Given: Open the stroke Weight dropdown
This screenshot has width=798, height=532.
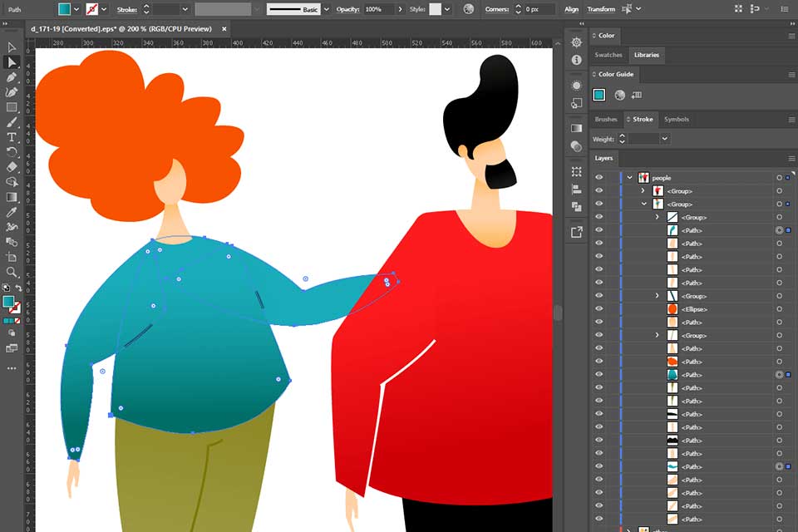Looking at the screenshot, I should click(x=663, y=138).
